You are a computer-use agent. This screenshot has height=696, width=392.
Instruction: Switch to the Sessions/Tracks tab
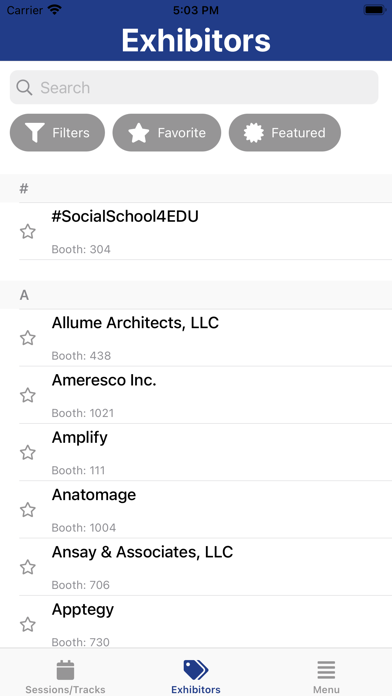(x=65, y=677)
